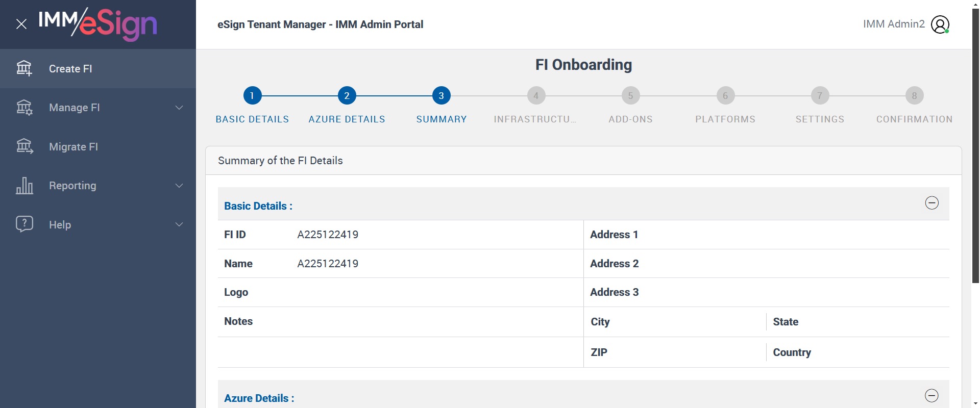Screen dimensions: 980x408
Task: Click the Manage FI gear-bank icon
Action: [x=24, y=108]
